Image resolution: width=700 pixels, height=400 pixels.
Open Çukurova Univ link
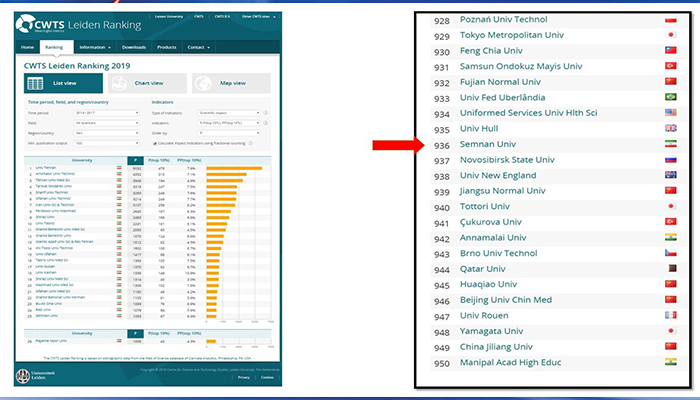(x=491, y=222)
